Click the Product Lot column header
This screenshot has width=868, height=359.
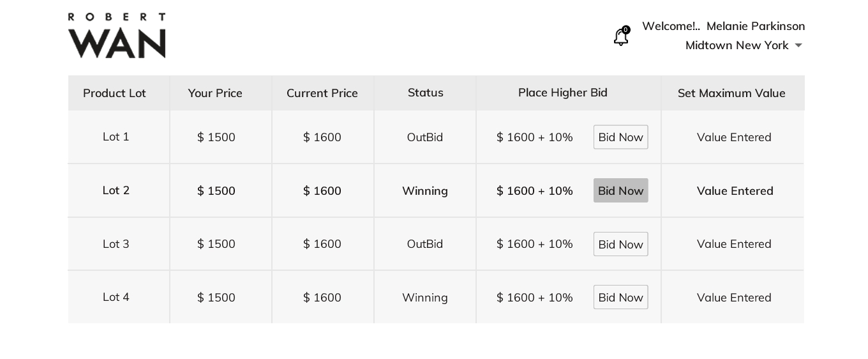(114, 93)
